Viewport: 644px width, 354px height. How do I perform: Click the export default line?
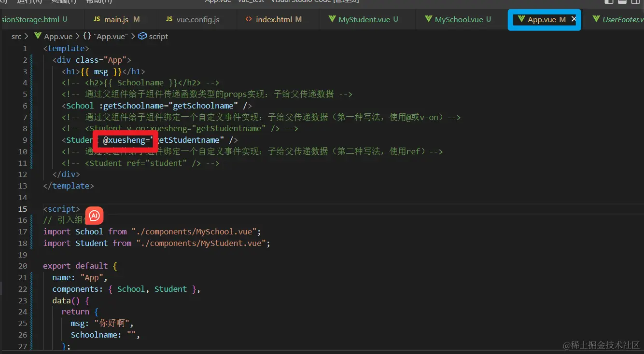point(80,266)
